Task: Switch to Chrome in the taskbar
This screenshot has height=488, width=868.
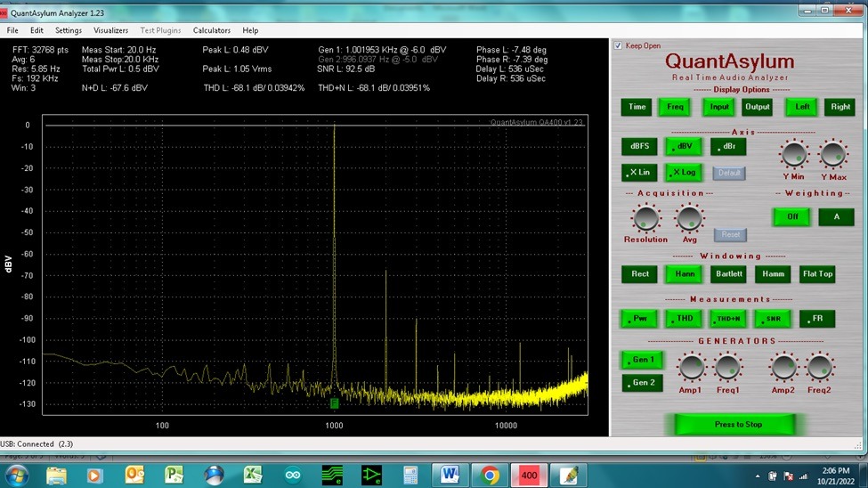Action: (490, 475)
